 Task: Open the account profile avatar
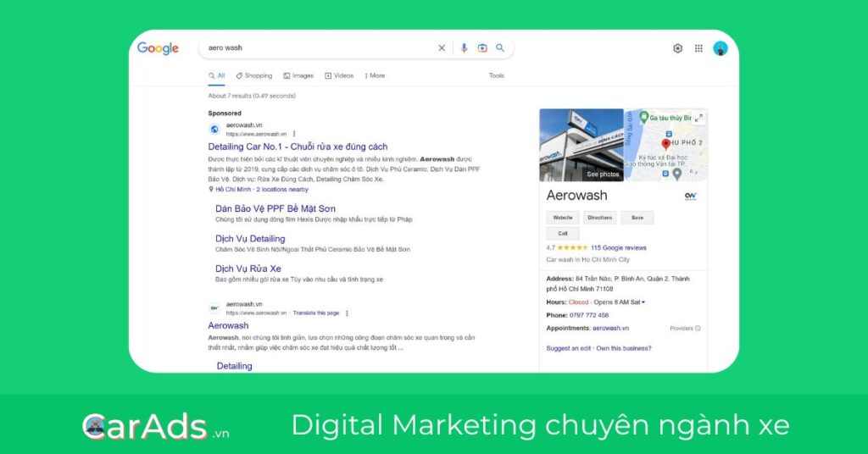pos(721,48)
